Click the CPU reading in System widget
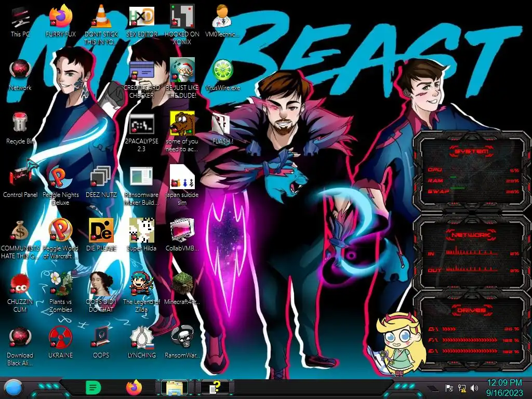532x399 pixels. pyautogui.click(x=474, y=170)
